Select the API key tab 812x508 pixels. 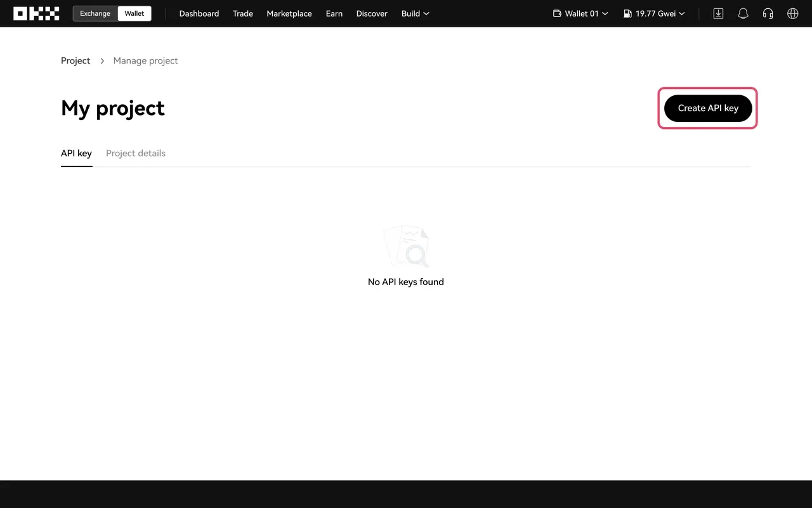point(76,153)
